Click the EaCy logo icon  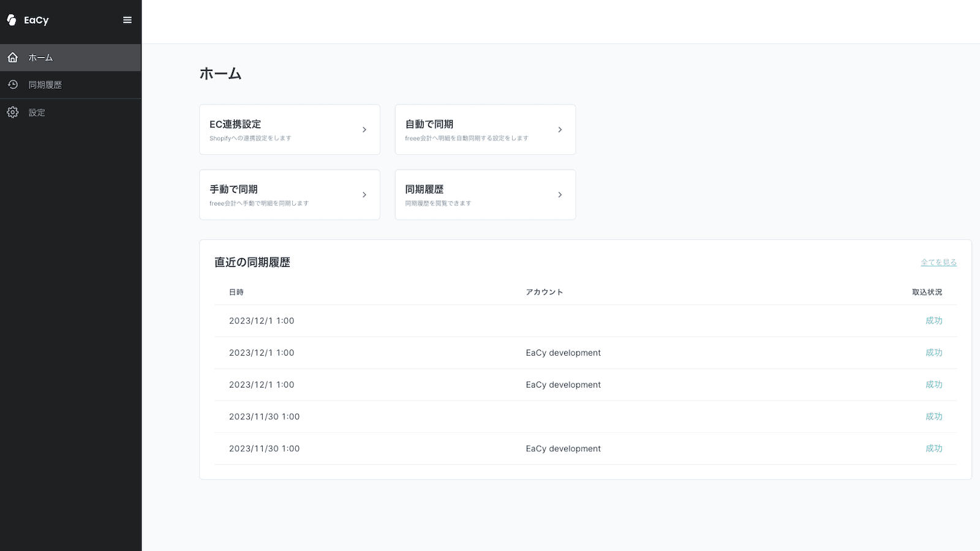(x=12, y=20)
